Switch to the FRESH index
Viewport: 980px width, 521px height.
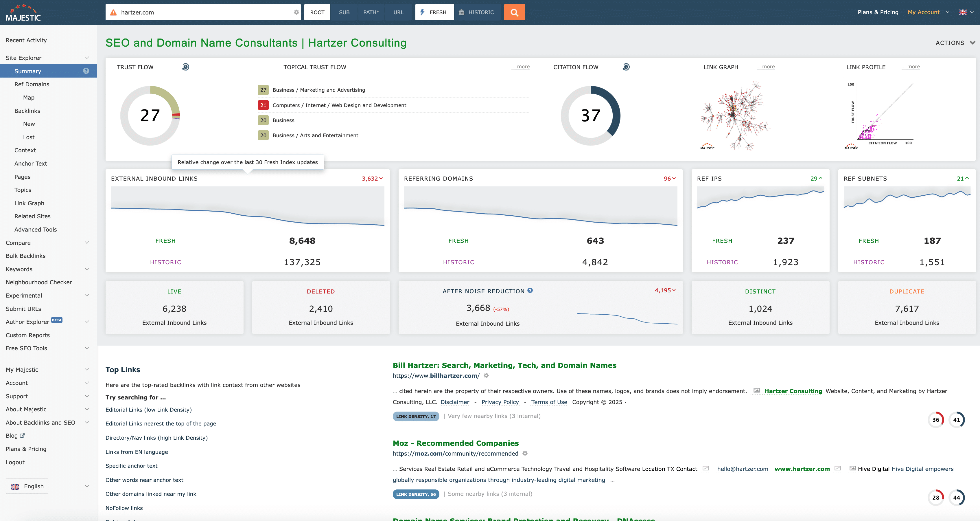pyautogui.click(x=434, y=12)
